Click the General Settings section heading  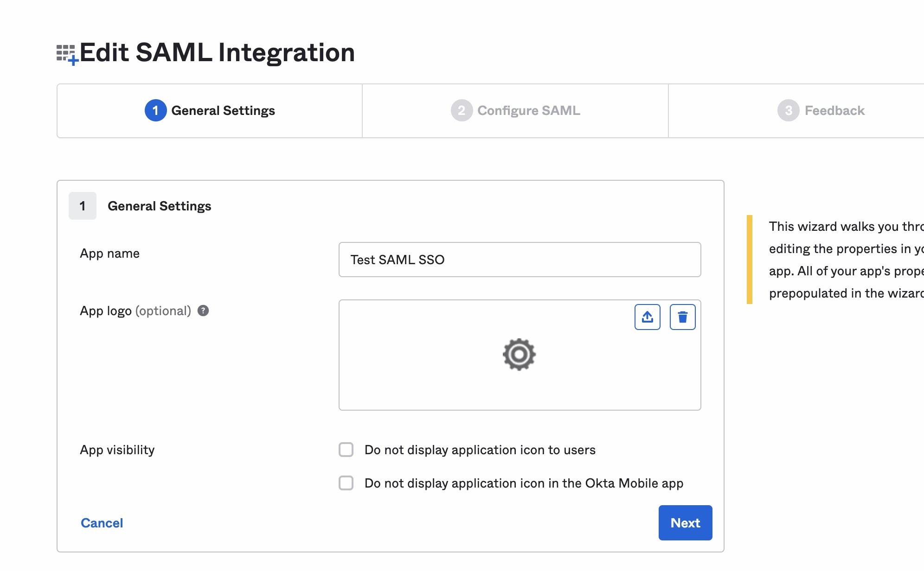[159, 206]
